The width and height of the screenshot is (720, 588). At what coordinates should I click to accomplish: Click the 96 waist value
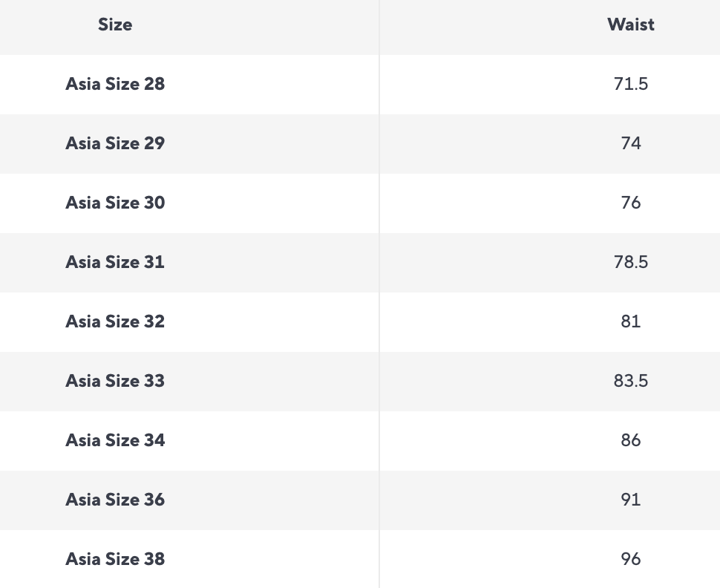[x=630, y=559]
